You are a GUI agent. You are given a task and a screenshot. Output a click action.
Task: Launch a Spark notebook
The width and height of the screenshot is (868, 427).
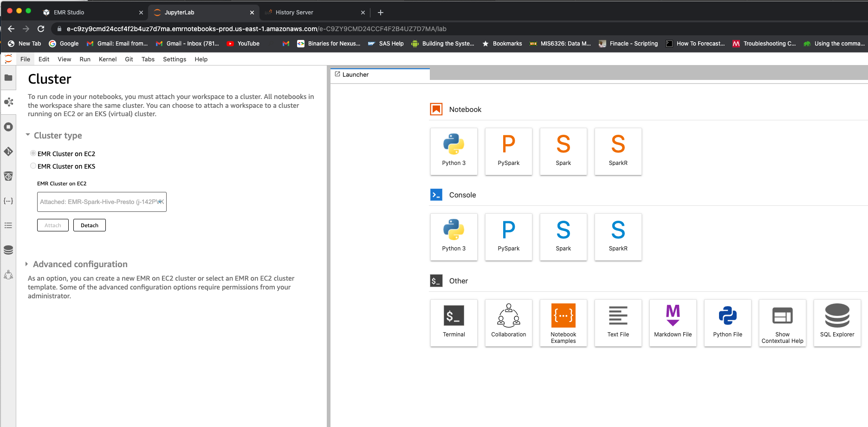pyautogui.click(x=564, y=151)
